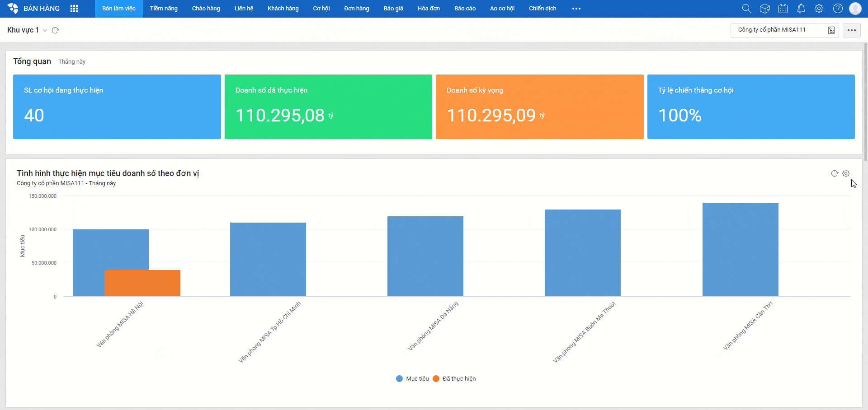Viewport: 868px width, 410px height.
Task: Click the 3D box package icon
Action: click(765, 9)
